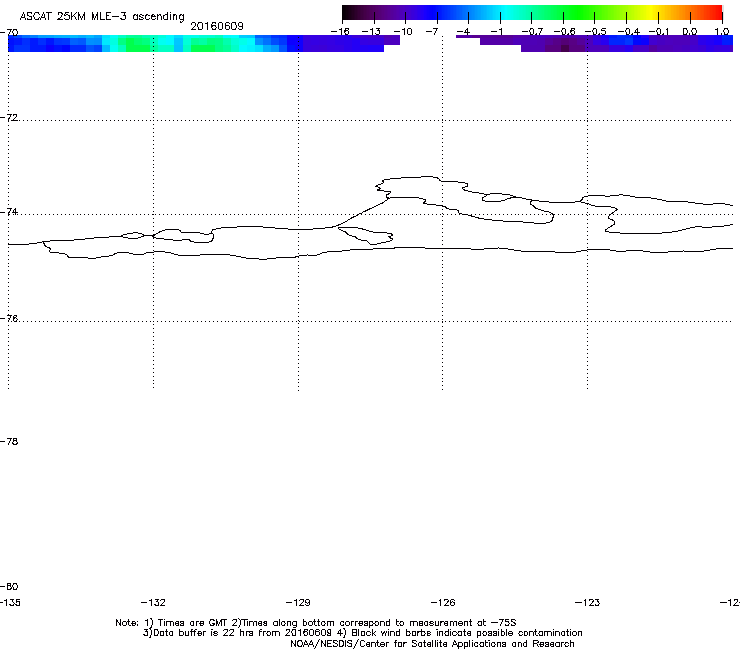The image size is (740, 650).
Task: Click the 1.0 color scale label
Action: click(722, 32)
